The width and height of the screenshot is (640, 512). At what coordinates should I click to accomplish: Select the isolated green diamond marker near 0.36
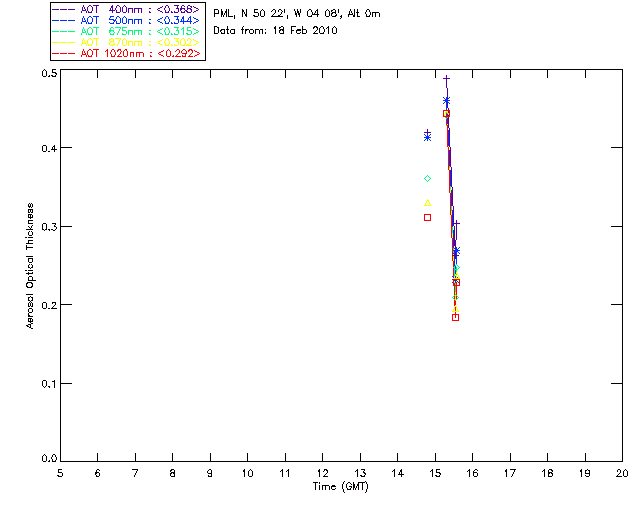pyautogui.click(x=427, y=178)
